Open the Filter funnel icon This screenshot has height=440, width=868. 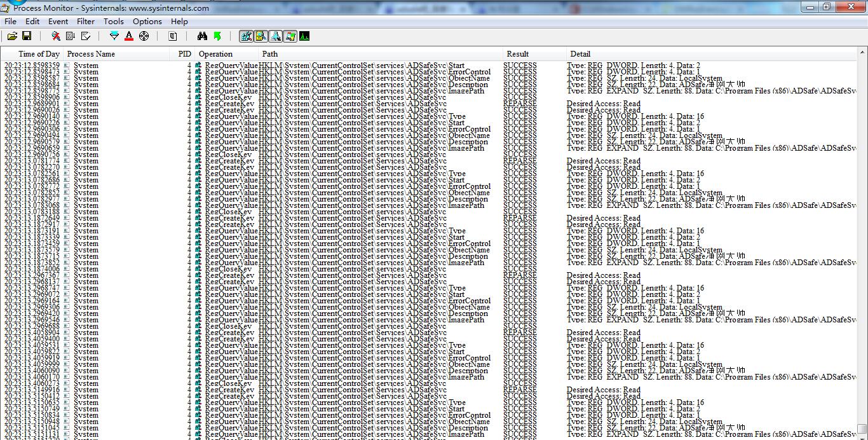tap(114, 36)
